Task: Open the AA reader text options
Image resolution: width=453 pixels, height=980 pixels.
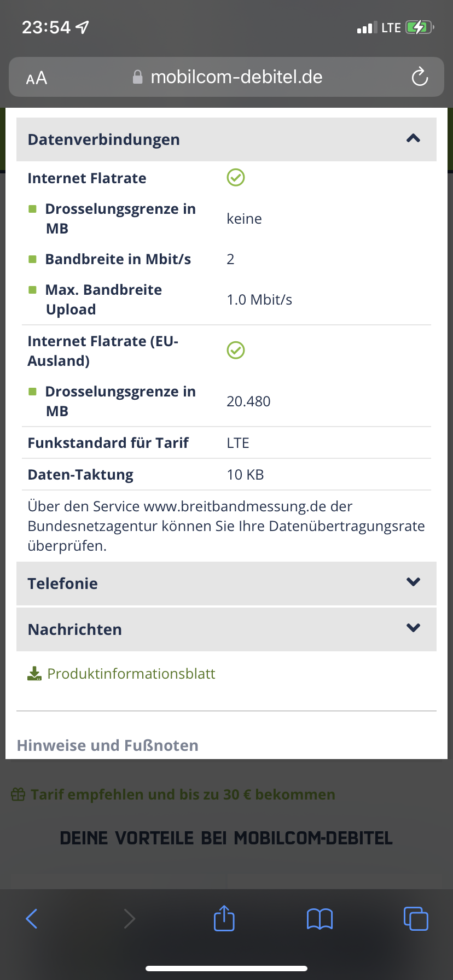Action: (x=37, y=78)
